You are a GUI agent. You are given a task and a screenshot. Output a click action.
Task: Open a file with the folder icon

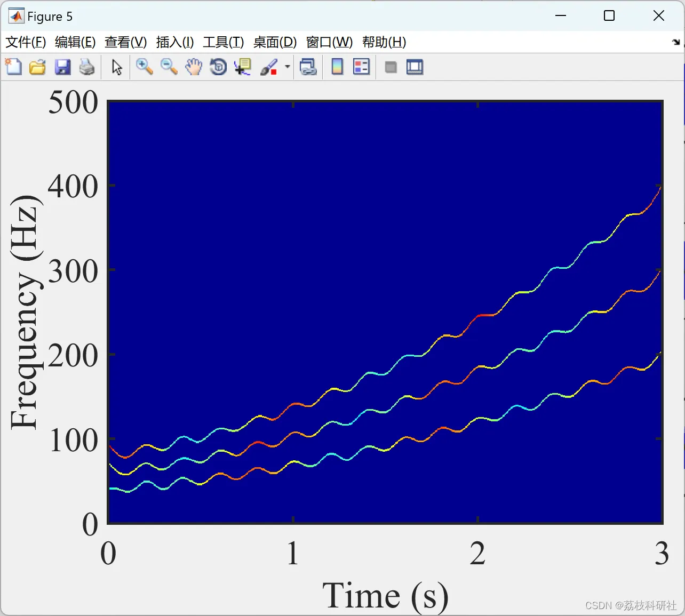pos(37,67)
